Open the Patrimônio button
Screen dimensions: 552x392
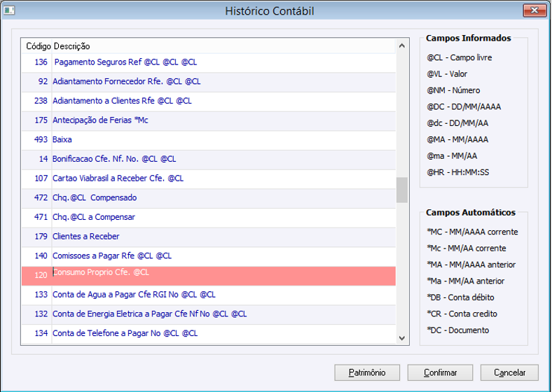tap(367, 372)
